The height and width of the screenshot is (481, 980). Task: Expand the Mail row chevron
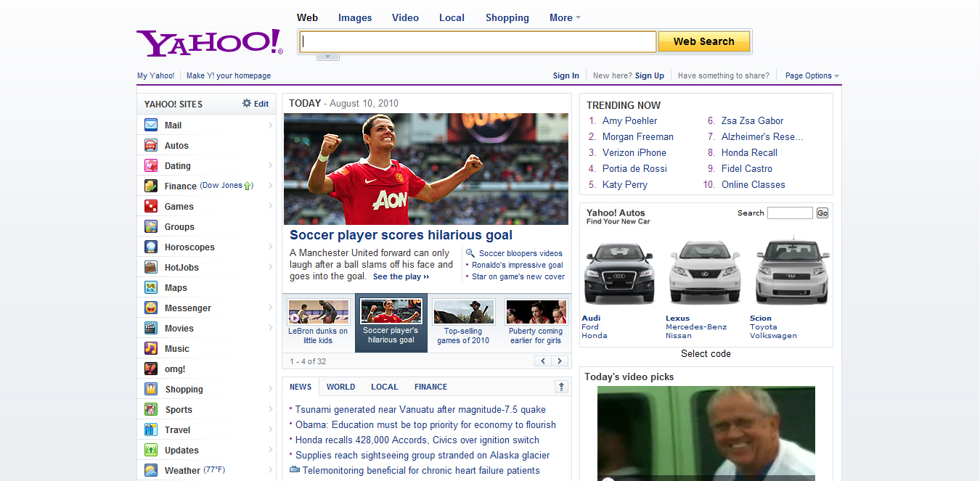(x=271, y=125)
